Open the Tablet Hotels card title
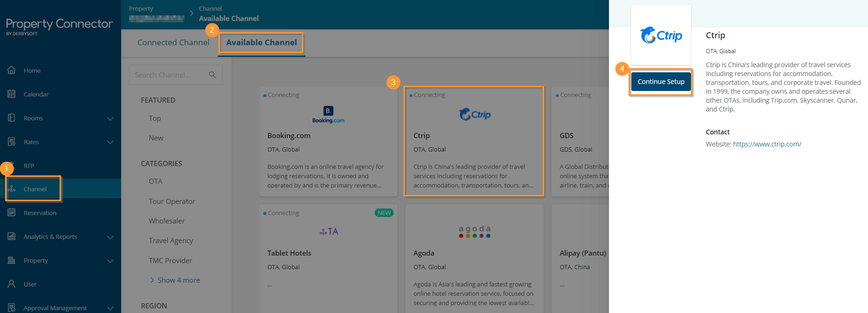Screen dimensions: 868x313 (x=289, y=253)
